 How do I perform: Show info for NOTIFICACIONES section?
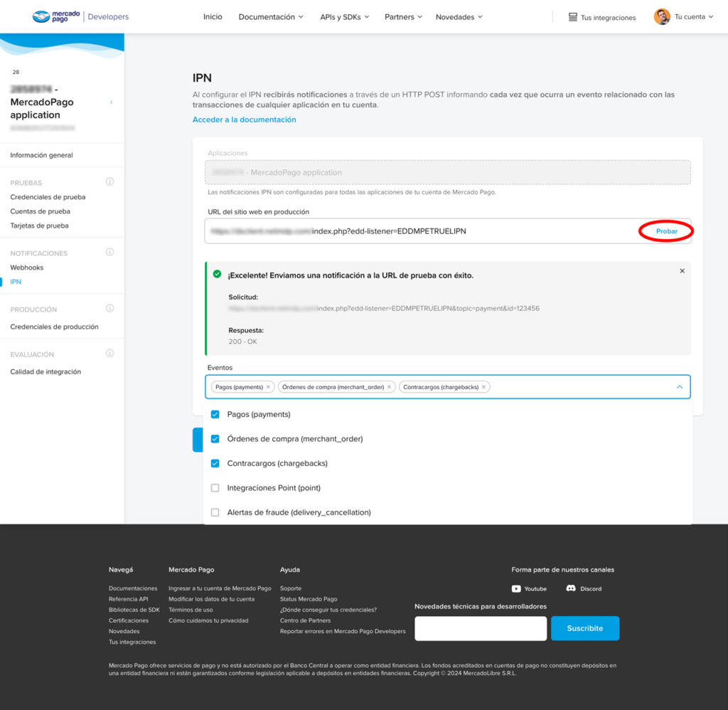click(110, 253)
